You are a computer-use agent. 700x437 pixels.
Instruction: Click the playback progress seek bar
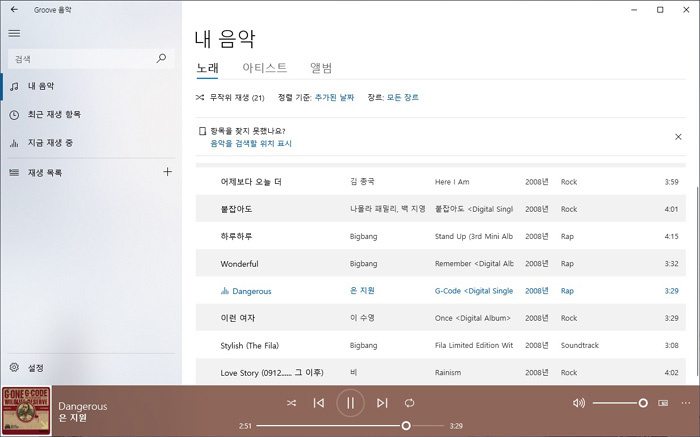(x=350, y=426)
